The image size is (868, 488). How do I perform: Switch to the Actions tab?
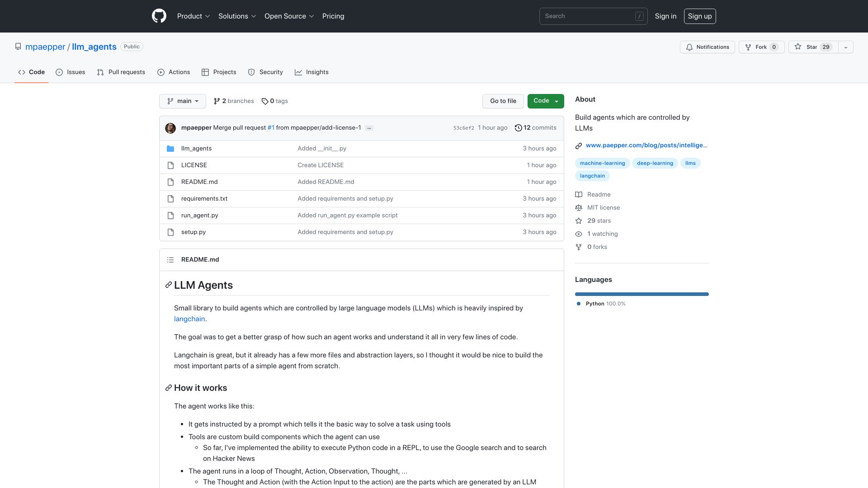pos(174,72)
